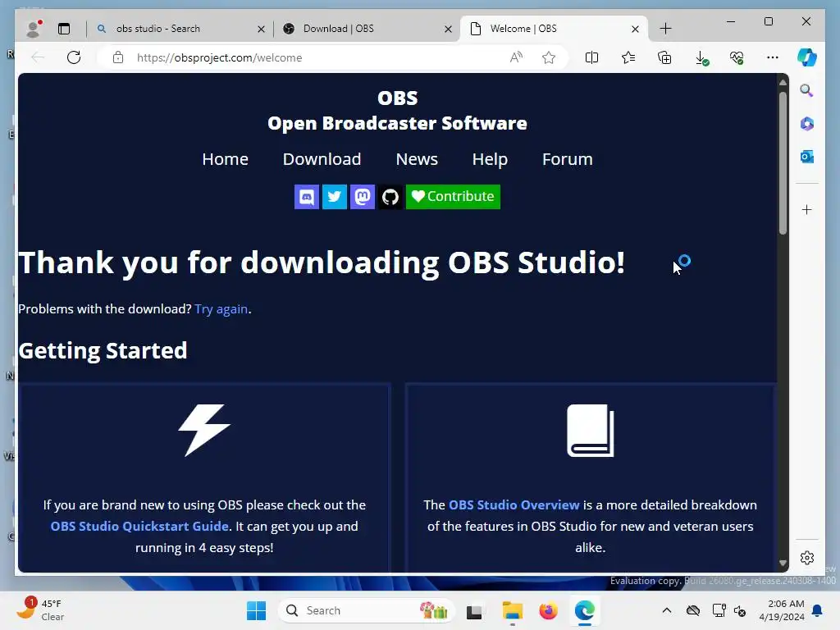Go to Download in OBS navigation
This screenshot has width=840, height=630.
322,159
